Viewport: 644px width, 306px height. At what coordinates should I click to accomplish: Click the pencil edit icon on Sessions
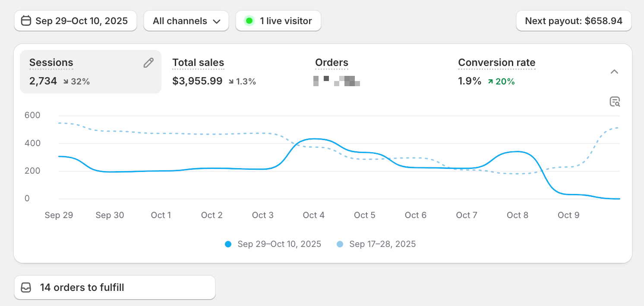pos(148,63)
